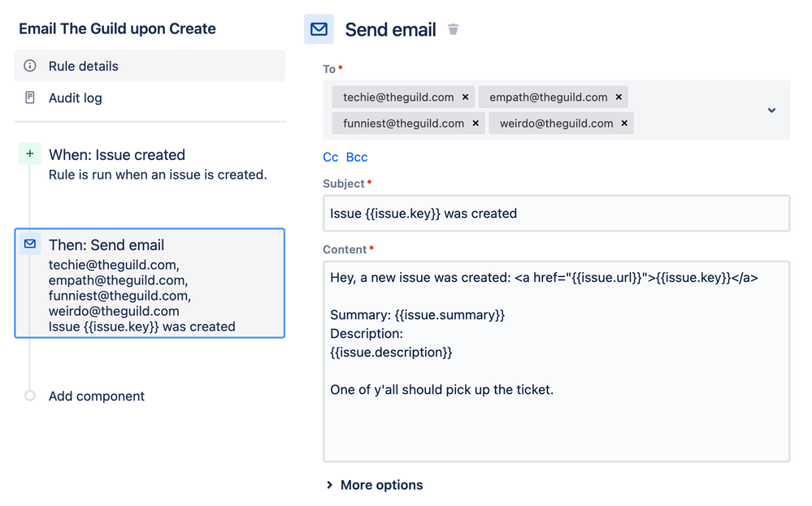Add a Cc recipient
812x506 pixels.
330,157
